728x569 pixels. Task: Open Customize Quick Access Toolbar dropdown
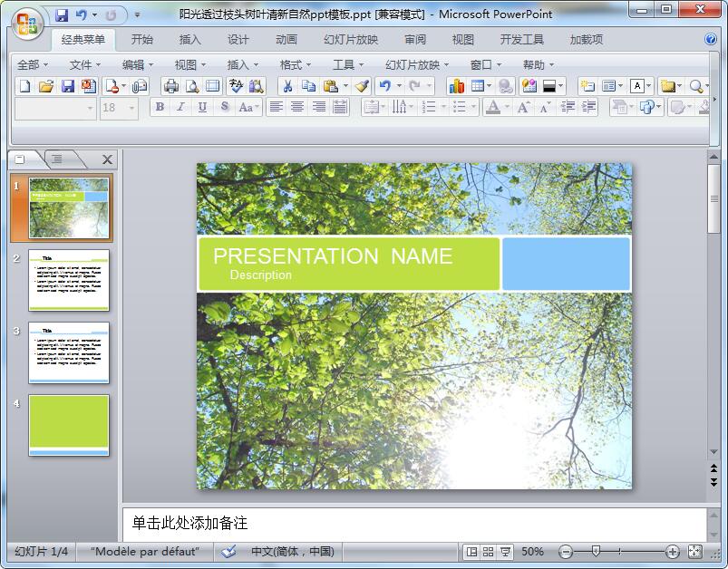point(137,14)
